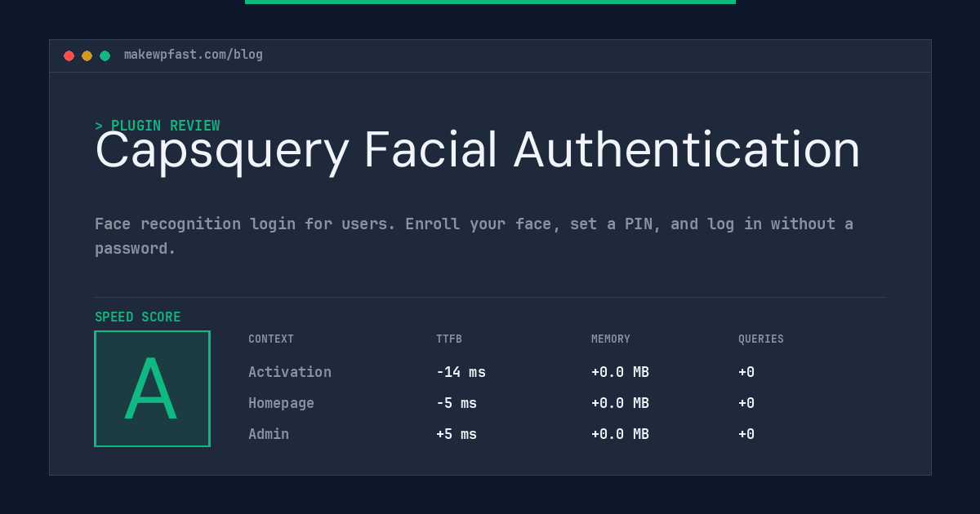Click Activation's +0 queries value
The image size is (980, 514).
click(x=746, y=372)
